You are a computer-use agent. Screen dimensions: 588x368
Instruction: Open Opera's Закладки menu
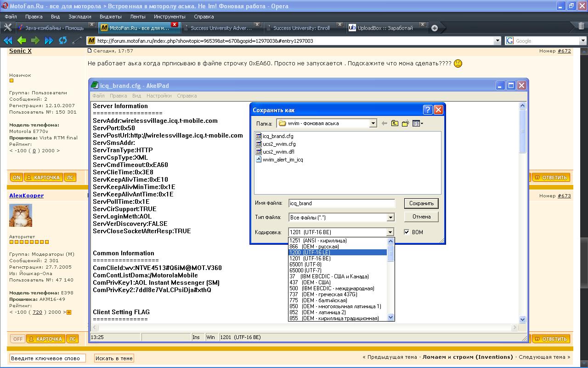point(80,17)
